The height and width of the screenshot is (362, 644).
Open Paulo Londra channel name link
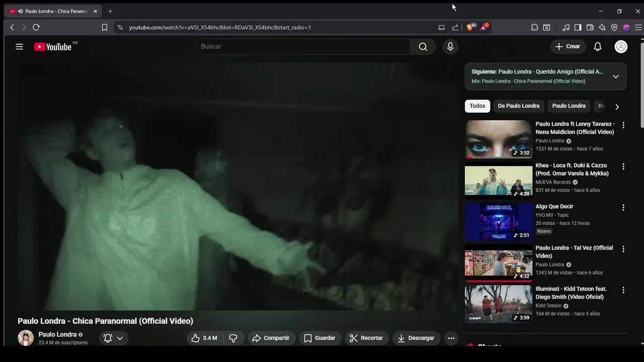click(57, 334)
